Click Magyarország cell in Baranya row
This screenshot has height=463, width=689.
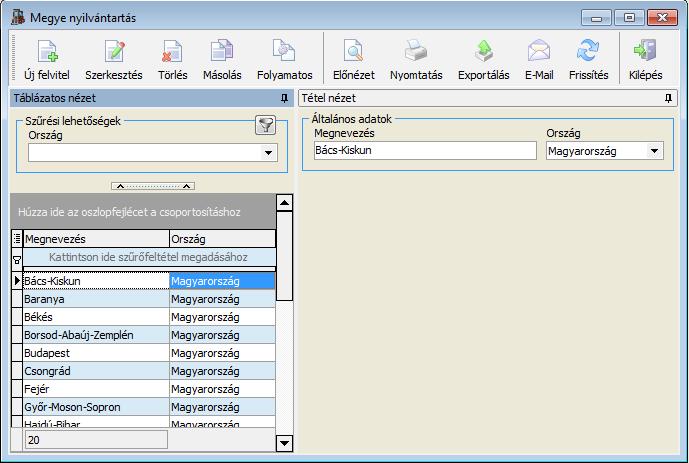222,299
